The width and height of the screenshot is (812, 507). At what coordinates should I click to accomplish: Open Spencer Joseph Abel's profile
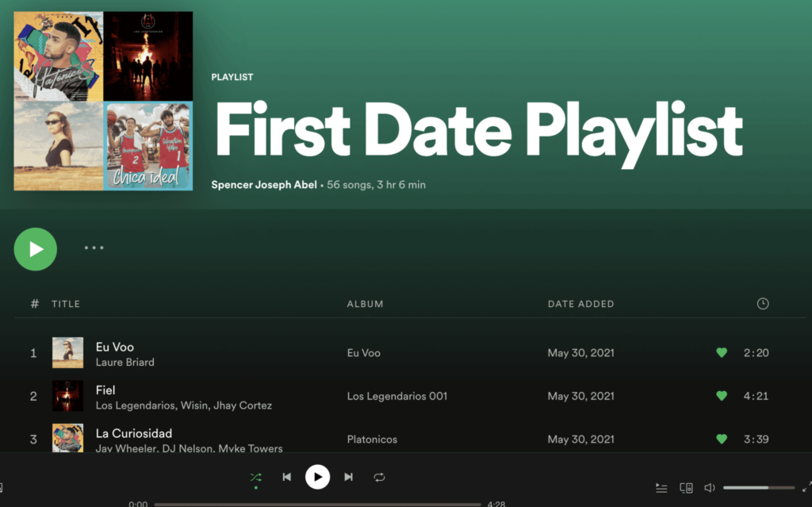(264, 185)
